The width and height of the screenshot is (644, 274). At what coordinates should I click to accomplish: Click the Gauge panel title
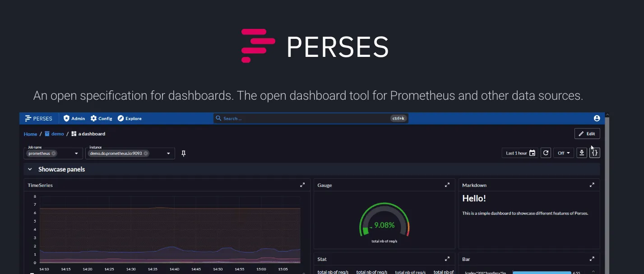pos(324,185)
